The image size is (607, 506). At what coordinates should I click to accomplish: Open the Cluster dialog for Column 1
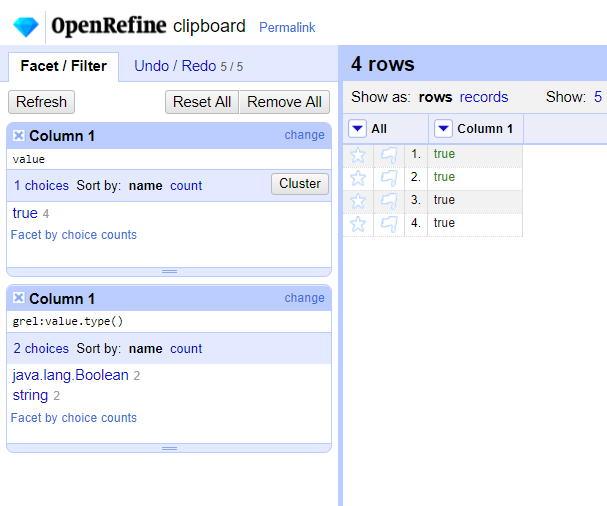coord(300,184)
